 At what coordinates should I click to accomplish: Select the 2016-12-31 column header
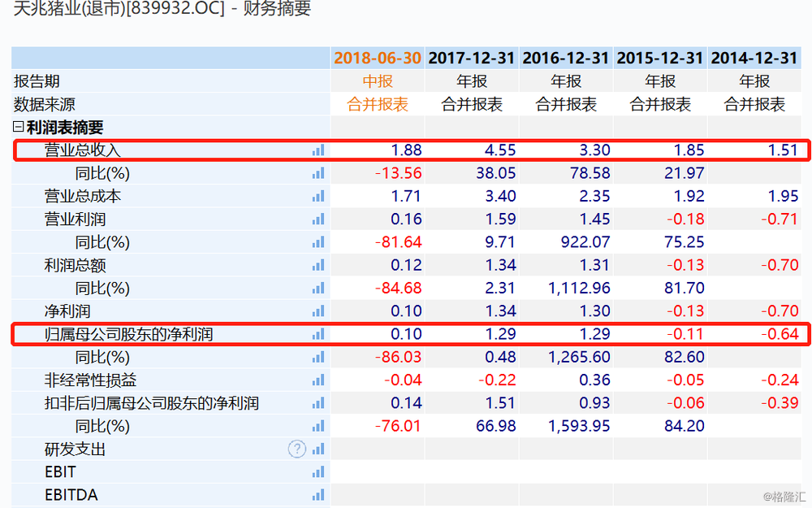coord(565,58)
